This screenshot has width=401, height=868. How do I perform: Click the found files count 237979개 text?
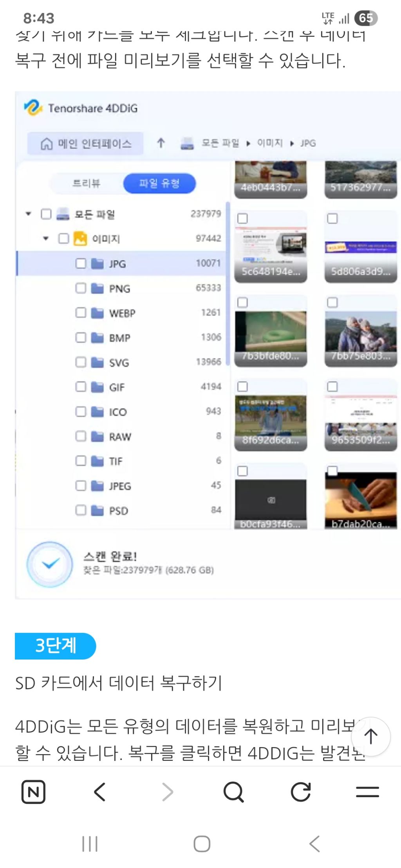(x=149, y=570)
